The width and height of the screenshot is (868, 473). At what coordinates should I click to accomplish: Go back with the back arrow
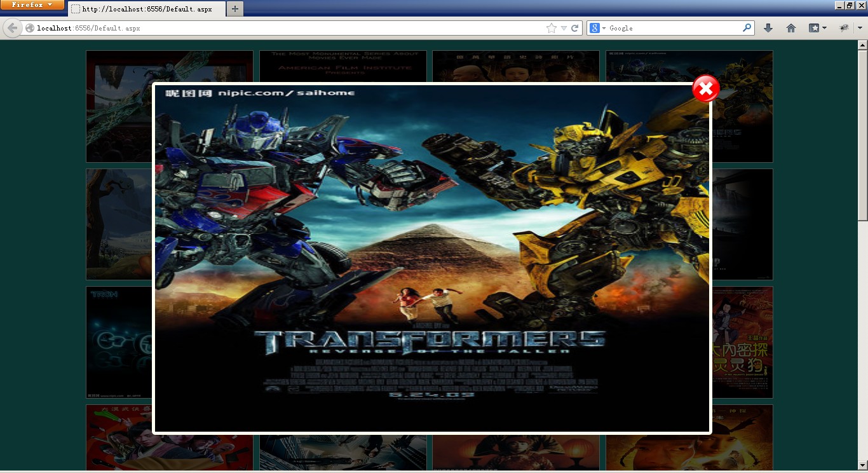(12, 28)
